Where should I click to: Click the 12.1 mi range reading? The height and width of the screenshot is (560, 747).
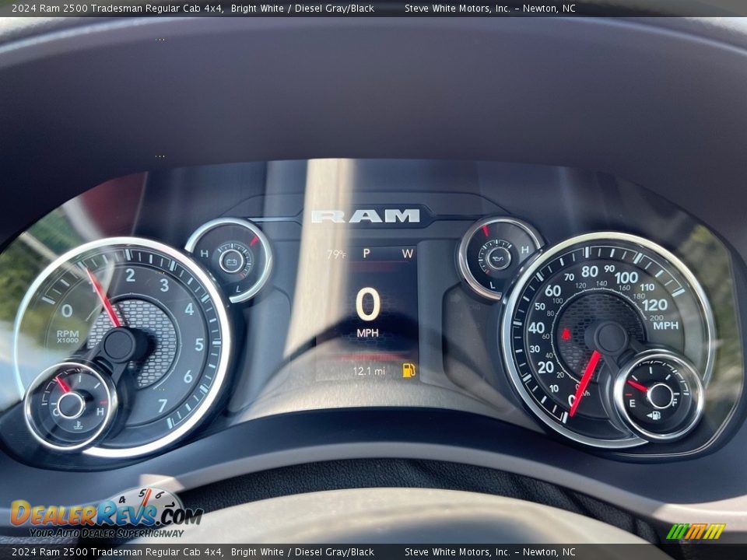point(369,371)
